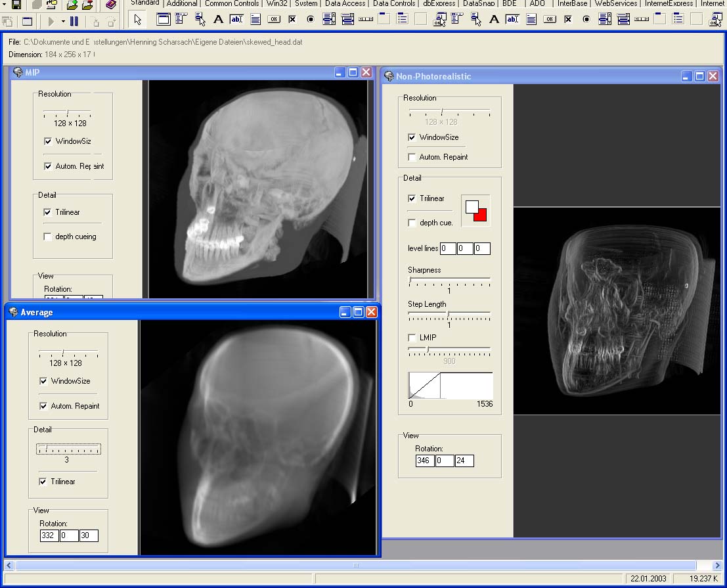This screenshot has width=727, height=588.
Task: Click the green Run play button
Action: [52, 21]
